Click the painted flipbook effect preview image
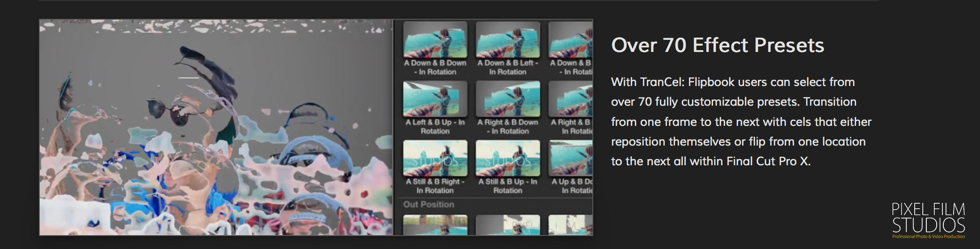Screen dimensions: 980x249 click(216, 127)
